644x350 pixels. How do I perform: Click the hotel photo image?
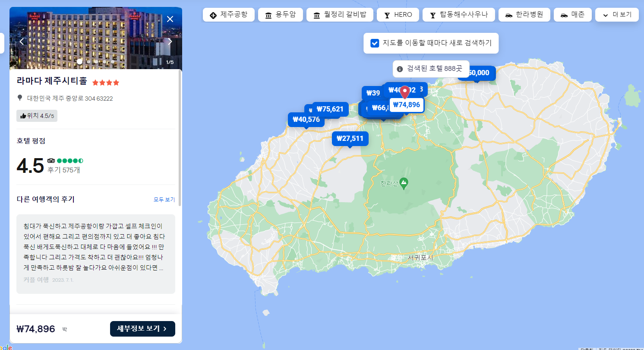pyautogui.click(x=96, y=38)
